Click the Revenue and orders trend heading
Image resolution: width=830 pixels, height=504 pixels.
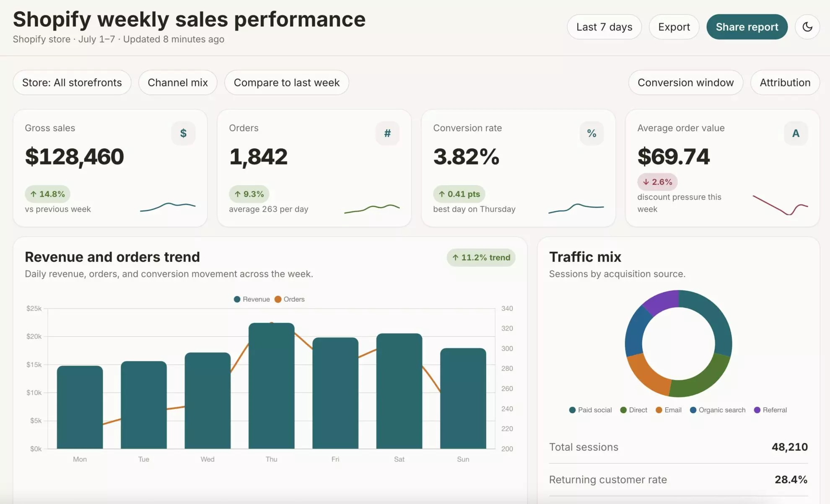pyautogui.click(x=112, y=257)
